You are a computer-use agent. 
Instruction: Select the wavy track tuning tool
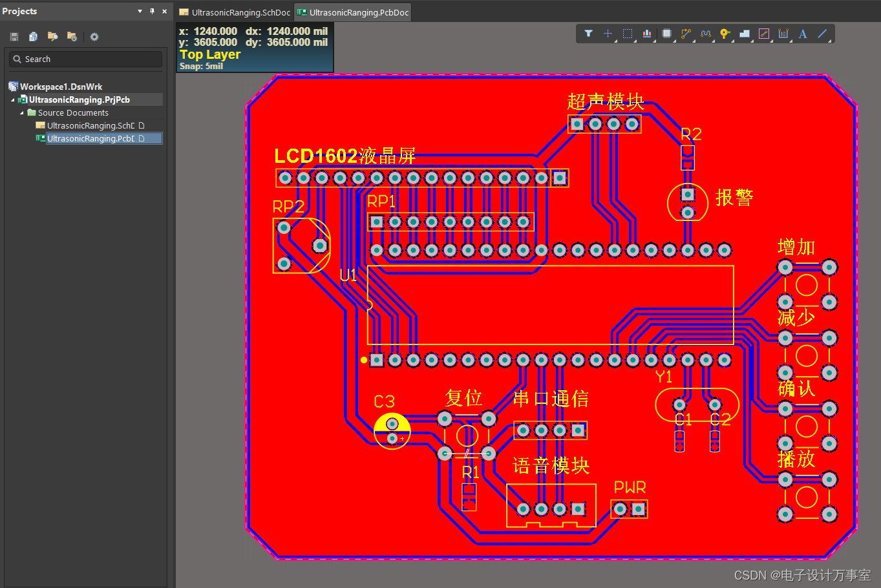(x=705, y=34)
